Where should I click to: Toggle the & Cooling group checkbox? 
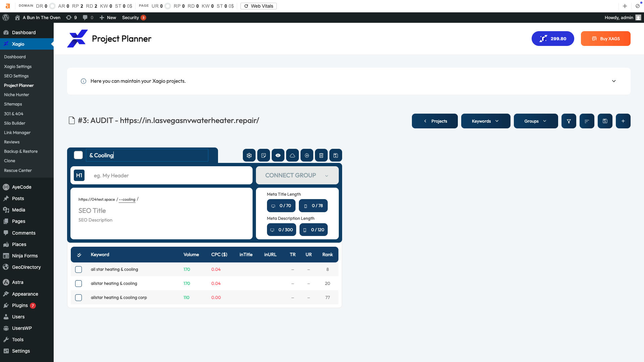point(78,155)
